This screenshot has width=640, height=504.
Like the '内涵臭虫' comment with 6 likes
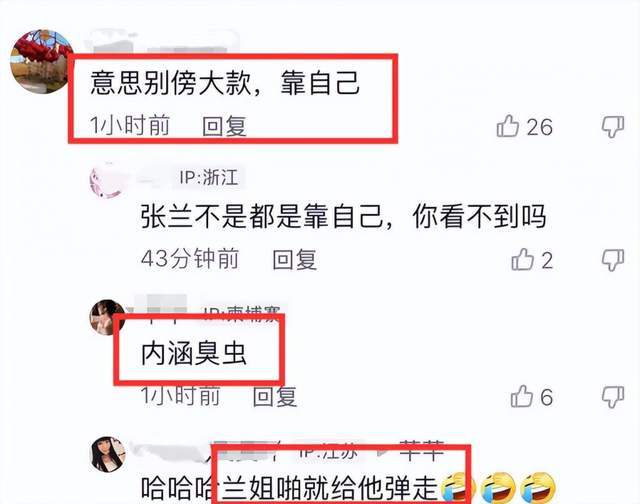pyautogui.click(x=522, y=396)
